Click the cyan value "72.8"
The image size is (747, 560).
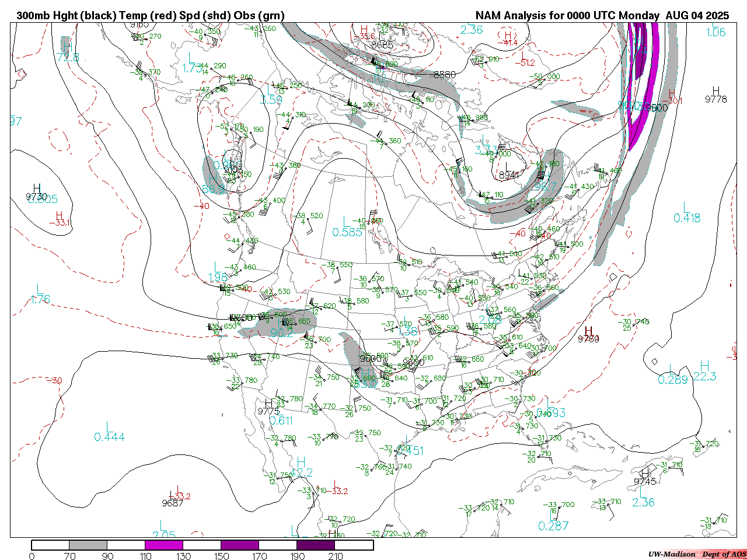(x=68, y=57)
